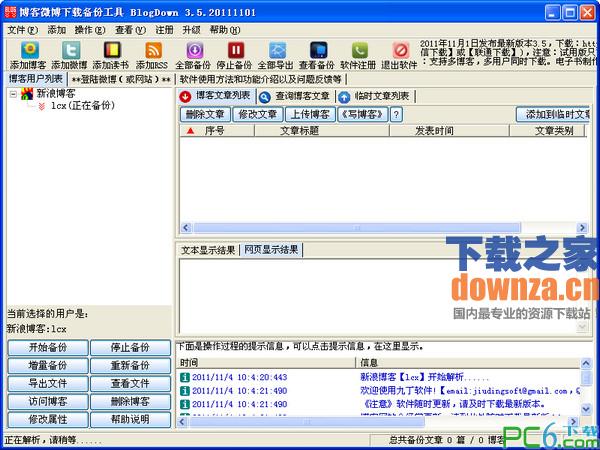The height and width of the screenshot is (450, 600).
Task: Click the log panel horizontal scrollbar thumb
Action: click(x=307, y=422)
